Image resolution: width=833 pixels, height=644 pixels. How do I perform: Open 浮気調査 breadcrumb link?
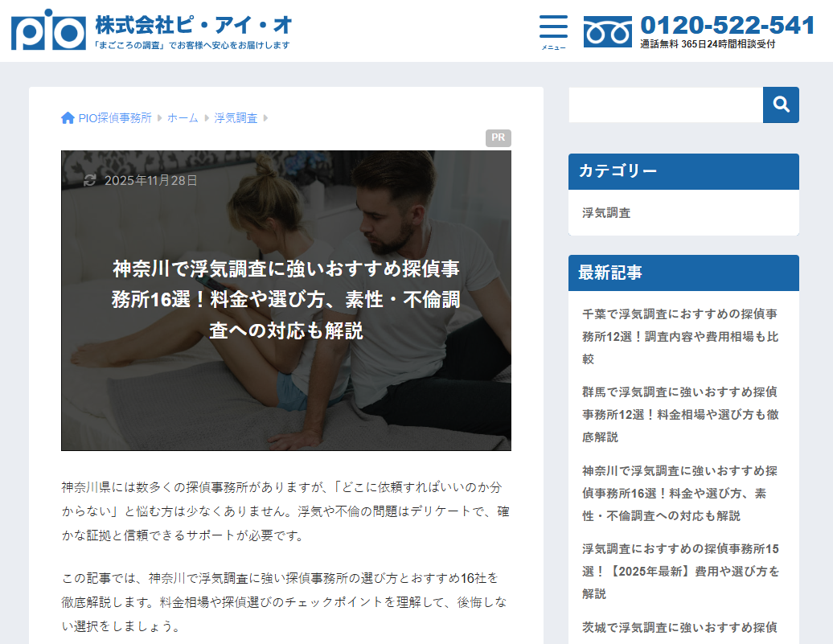tap(236, 118)
